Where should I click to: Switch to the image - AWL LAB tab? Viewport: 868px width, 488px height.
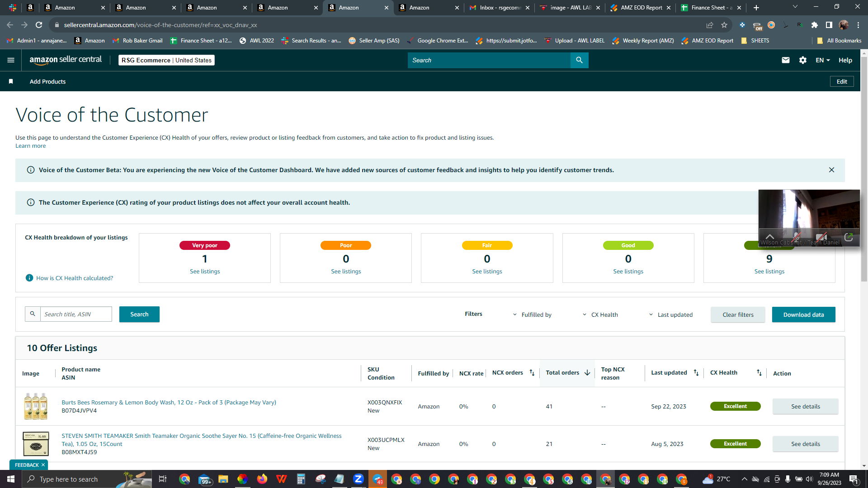570,8
